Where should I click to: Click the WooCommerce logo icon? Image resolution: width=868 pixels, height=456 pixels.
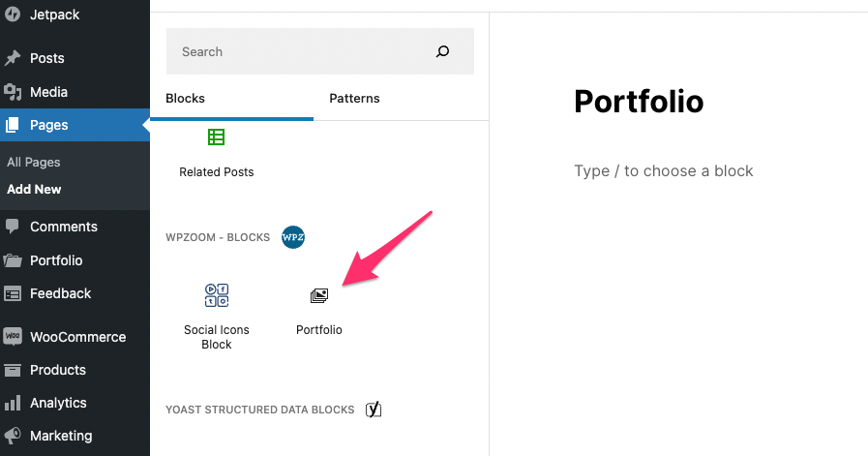(x=13, y=337)
